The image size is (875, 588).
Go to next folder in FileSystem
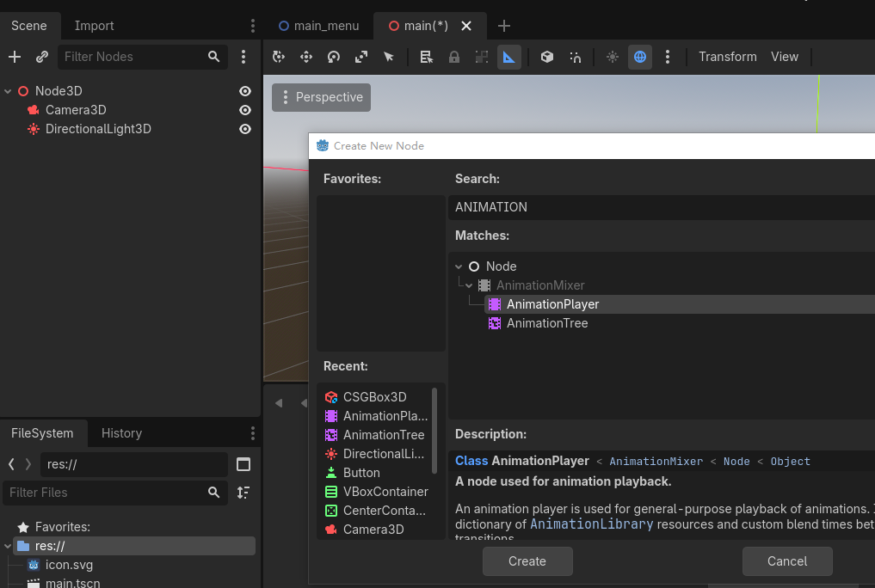click(x=28, y=464)
